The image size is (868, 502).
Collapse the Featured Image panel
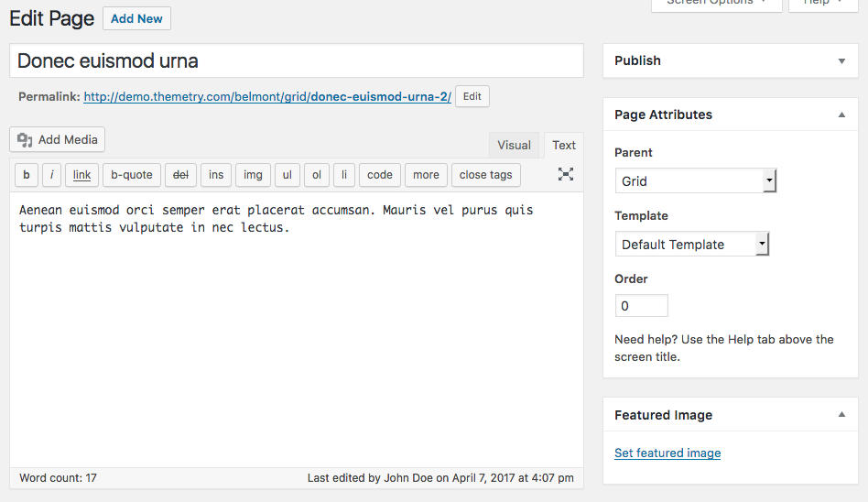point(841,415)
